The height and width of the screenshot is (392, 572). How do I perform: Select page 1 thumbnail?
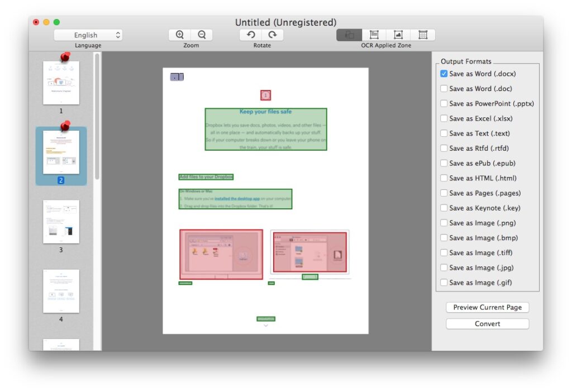tap(61, 83)
